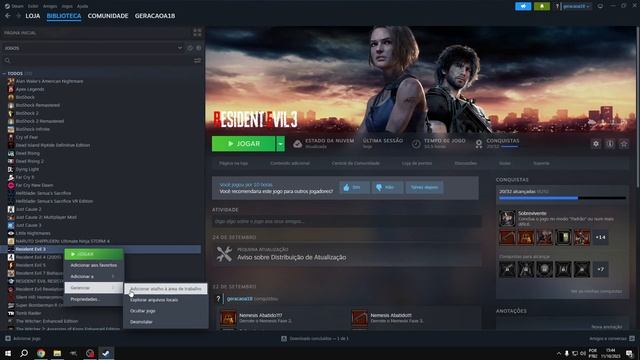Click Steam icon in taskbar
Viewport: 640px width, 360px height.
tap(106, 353)
